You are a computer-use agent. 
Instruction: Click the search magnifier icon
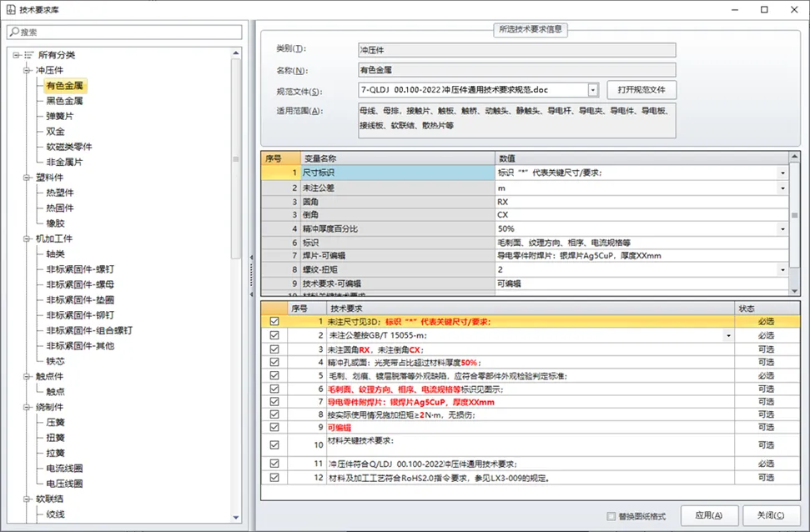coord(13,32)
